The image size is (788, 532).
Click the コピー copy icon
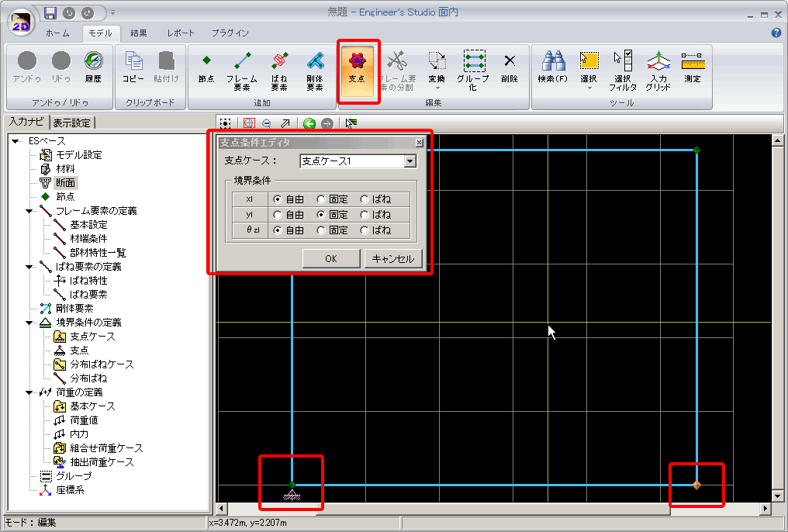[x=133, y=67]
